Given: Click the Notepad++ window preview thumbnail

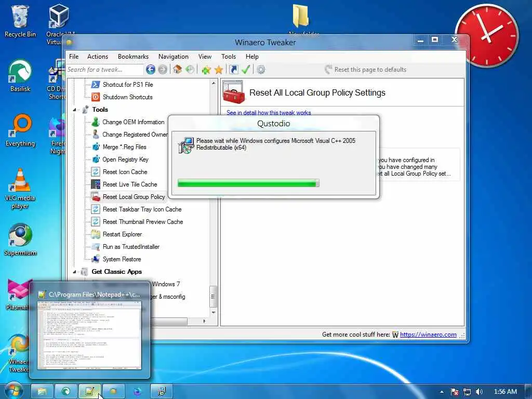Looking at the screenshot, I should 89,335.
